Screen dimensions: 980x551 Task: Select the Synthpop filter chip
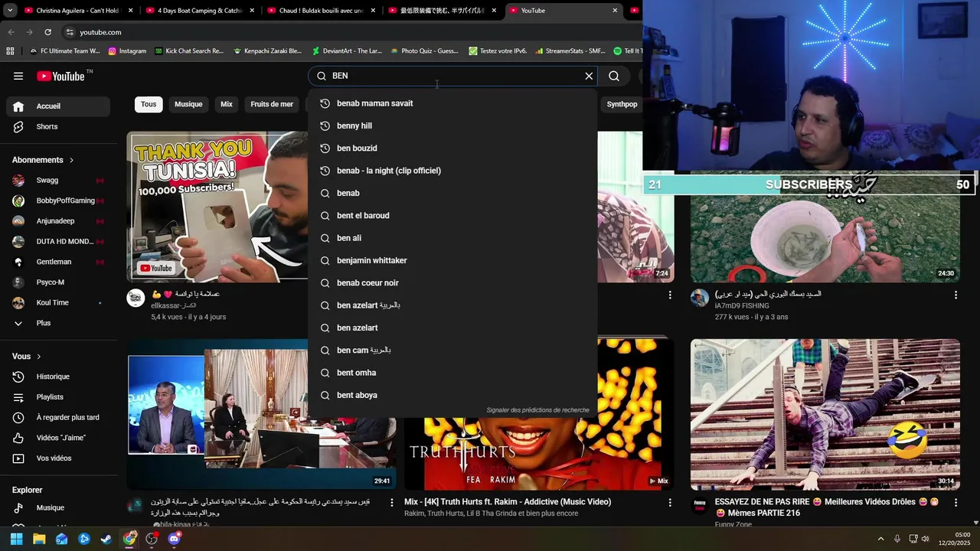click(x=622, y=104)
